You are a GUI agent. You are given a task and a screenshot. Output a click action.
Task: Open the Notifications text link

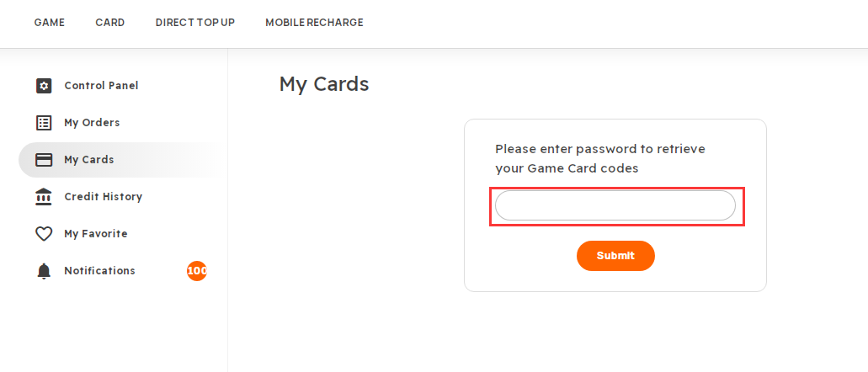point(99,271)
